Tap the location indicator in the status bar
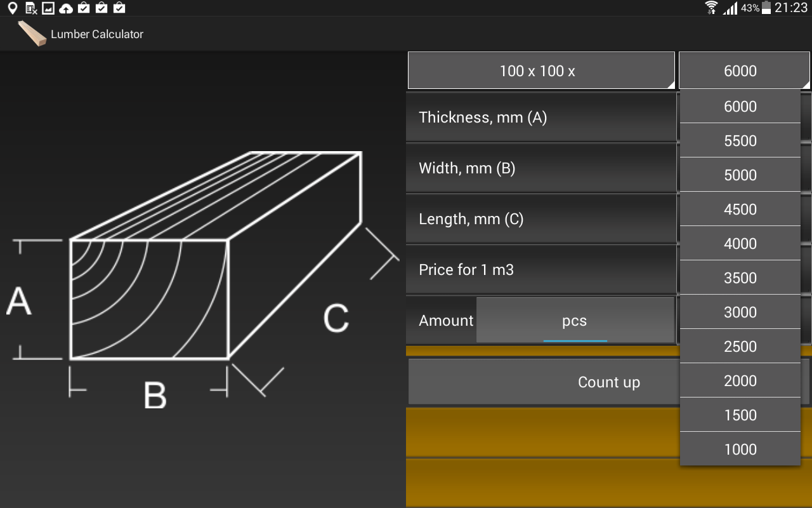 (x=12, y=8)
